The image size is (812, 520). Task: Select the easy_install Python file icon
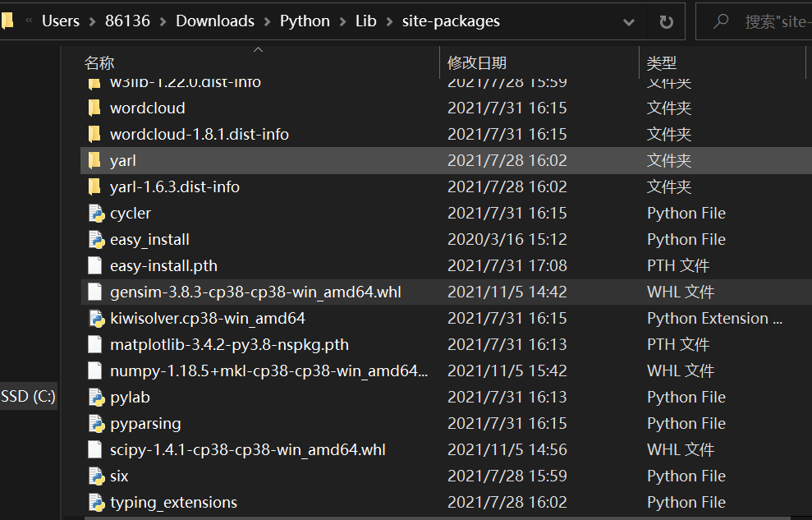pos(96,240)
